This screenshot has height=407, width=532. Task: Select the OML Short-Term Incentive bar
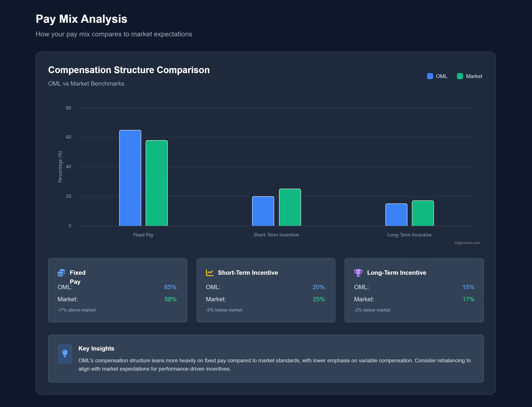[263, 211]
